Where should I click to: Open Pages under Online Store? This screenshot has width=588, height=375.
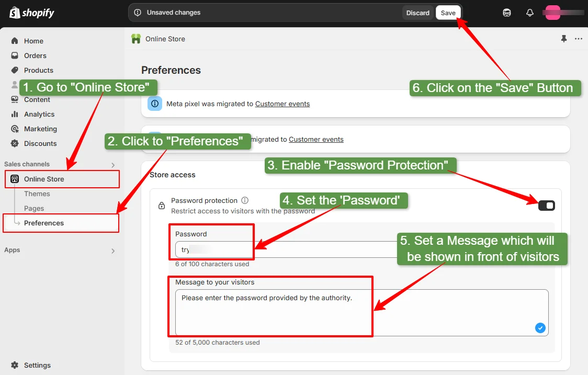tap(34, 208)
